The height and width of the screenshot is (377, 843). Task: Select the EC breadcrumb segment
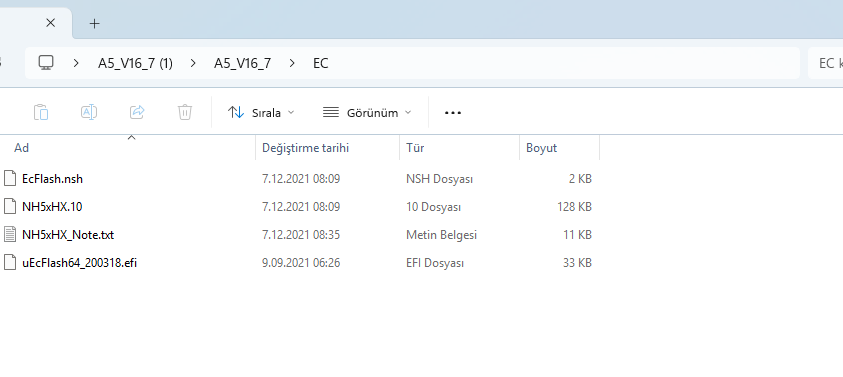[320, 63]
